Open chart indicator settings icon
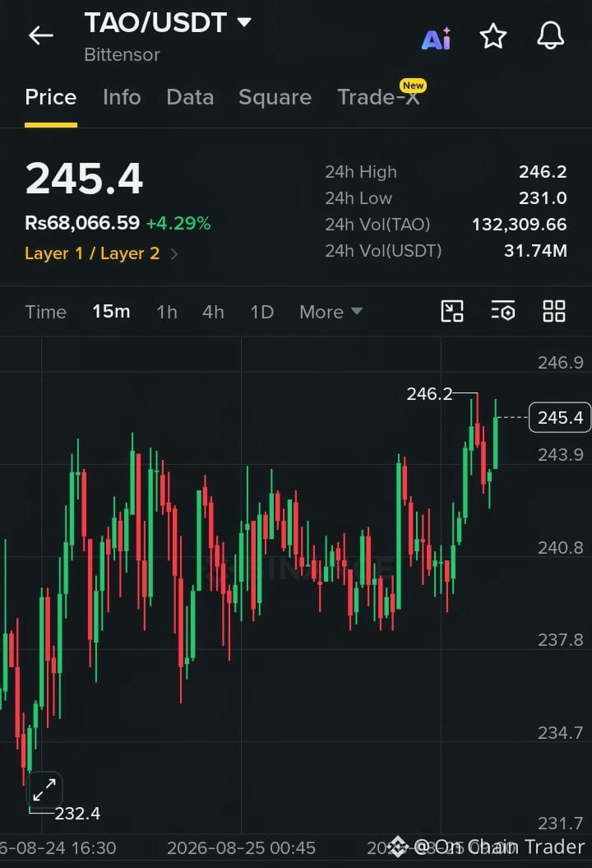This screenshot has height=868, width=592. [503, 311]
